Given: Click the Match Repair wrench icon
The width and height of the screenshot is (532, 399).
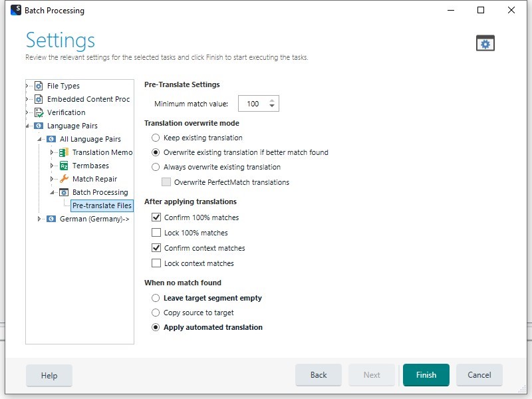Looking at the screenshot, I should click(64, 179).
